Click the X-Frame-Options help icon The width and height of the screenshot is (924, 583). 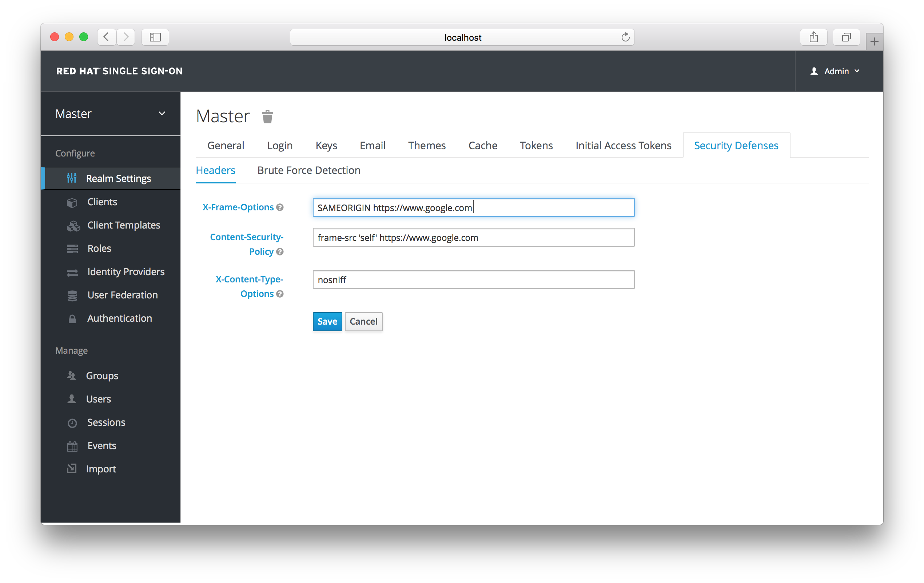[x=282, y=207]
